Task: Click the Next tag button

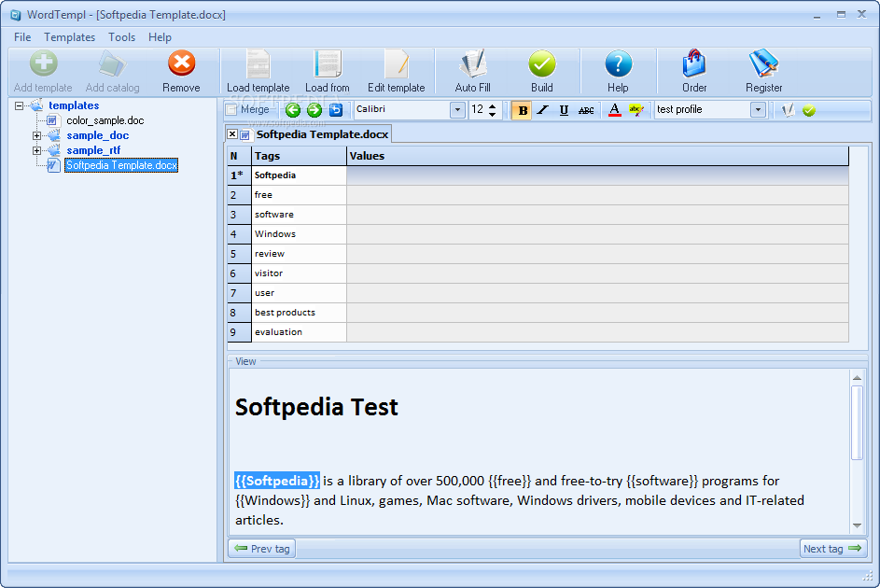Action: pyautogui.click(x=833, y=548)
